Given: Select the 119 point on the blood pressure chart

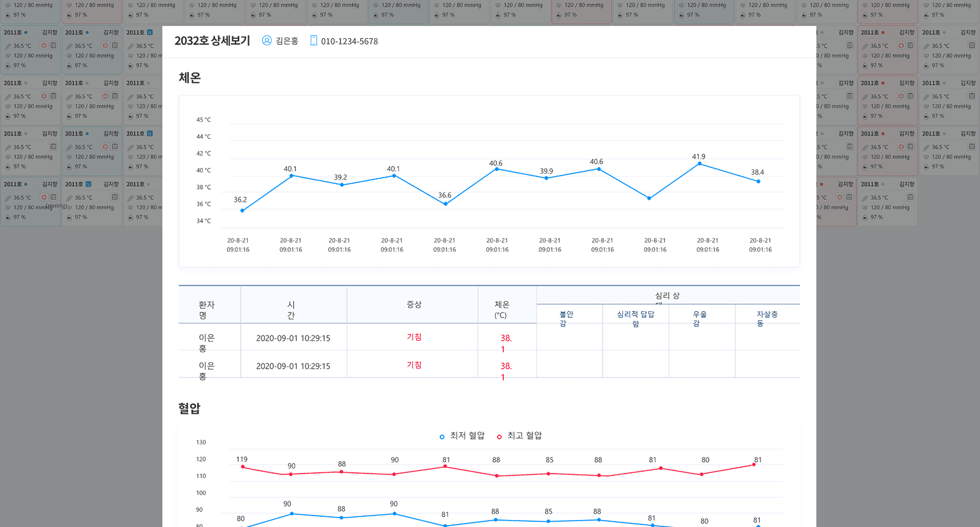Looking at the screenshot, I should [x=242, y=467].
